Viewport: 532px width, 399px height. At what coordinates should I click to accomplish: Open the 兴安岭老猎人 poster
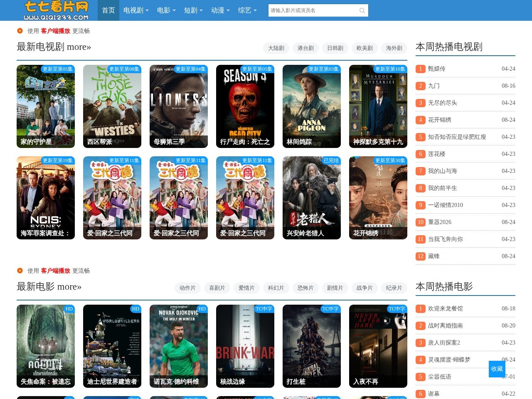click(312, 198)
